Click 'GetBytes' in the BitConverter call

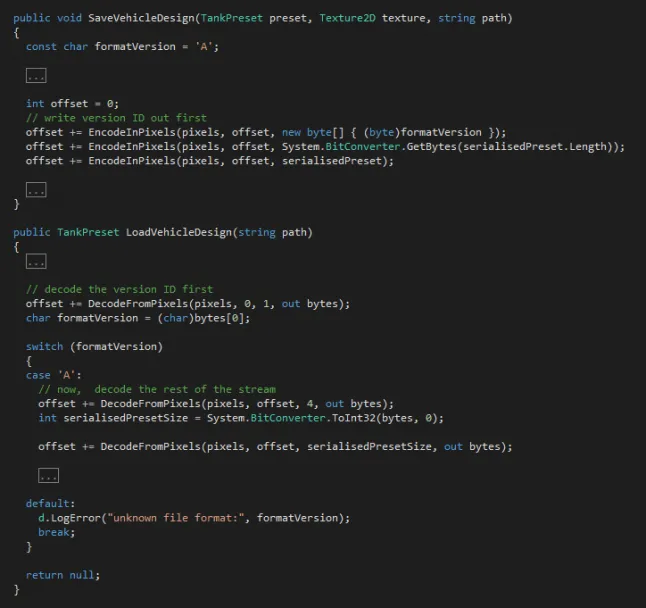(431, 147)
